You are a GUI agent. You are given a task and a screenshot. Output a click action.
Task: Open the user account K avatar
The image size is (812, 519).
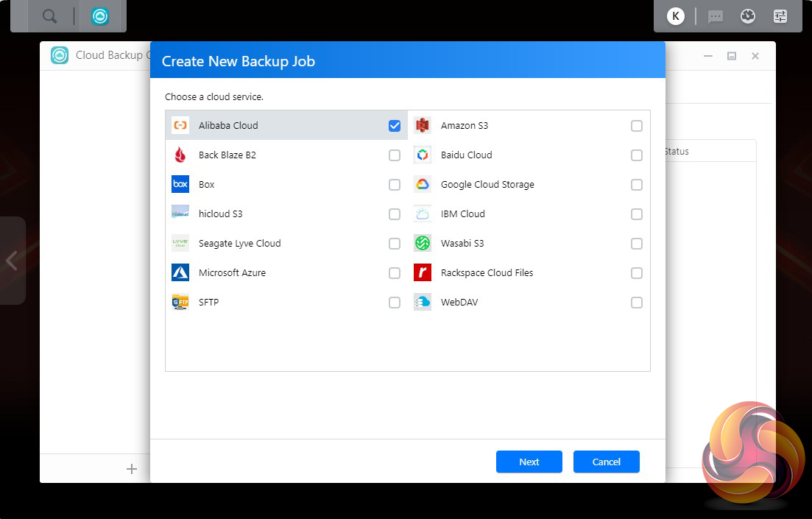coord(675,16)
